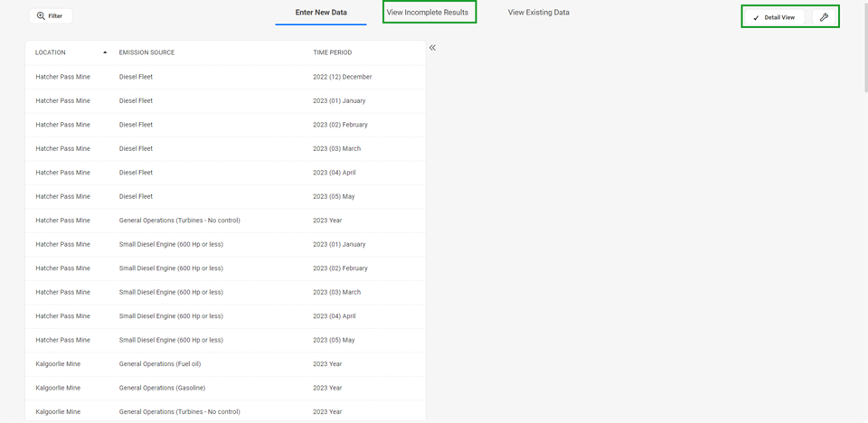This screenshot has height=423, width=868.
Task: Select Small Diesel Engine row for May
Action: pyautogui.click(x=225, y=340)
